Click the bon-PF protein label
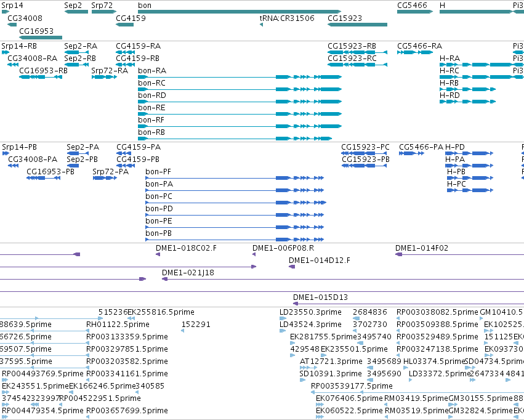The width and height of the screenshot is (524, 420). point(158,172)
